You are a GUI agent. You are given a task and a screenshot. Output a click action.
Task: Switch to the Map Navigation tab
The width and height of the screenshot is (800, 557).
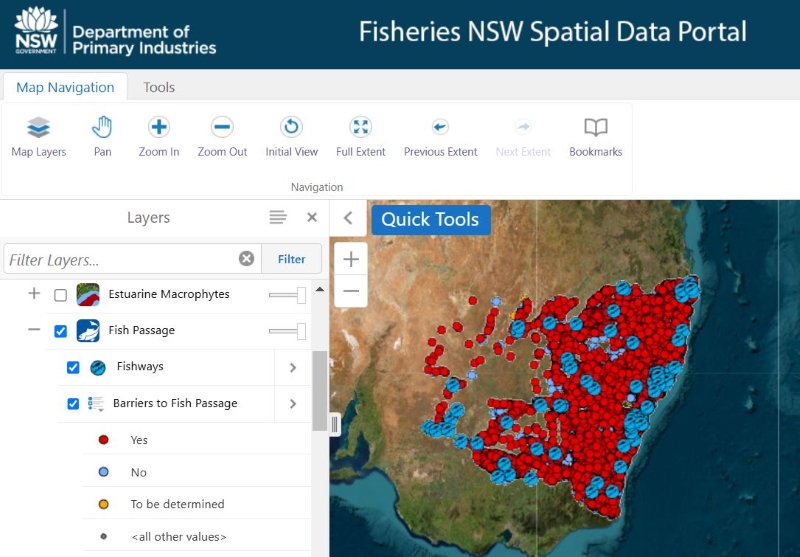tap(65, 87)
